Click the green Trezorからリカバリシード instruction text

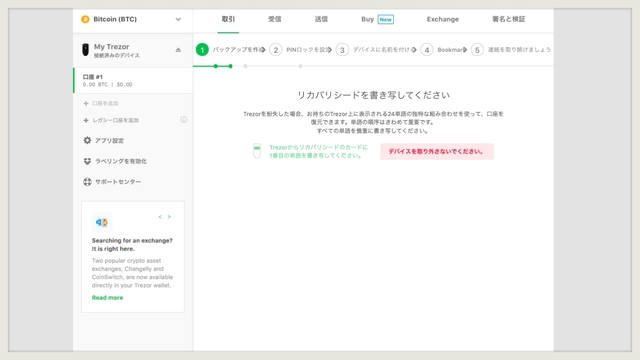click(x=318, y=151)
